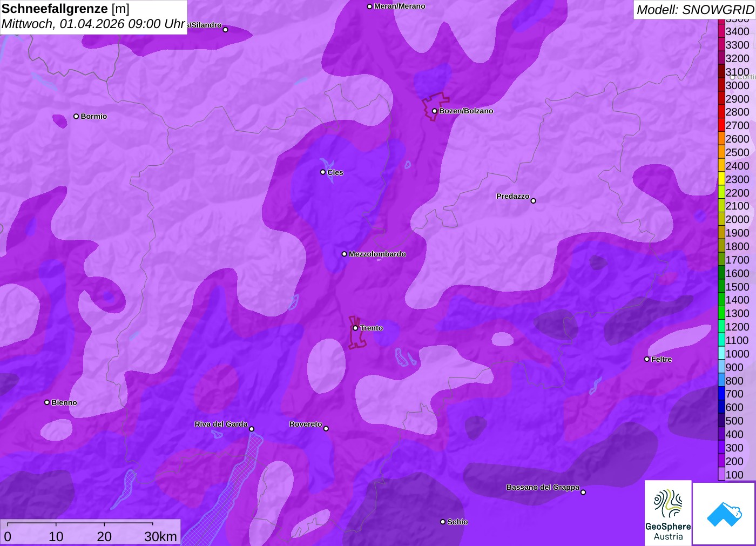Click the "10" scale bar label
Image resolution: width=756 pixels, height=546 pixels.
56,536
